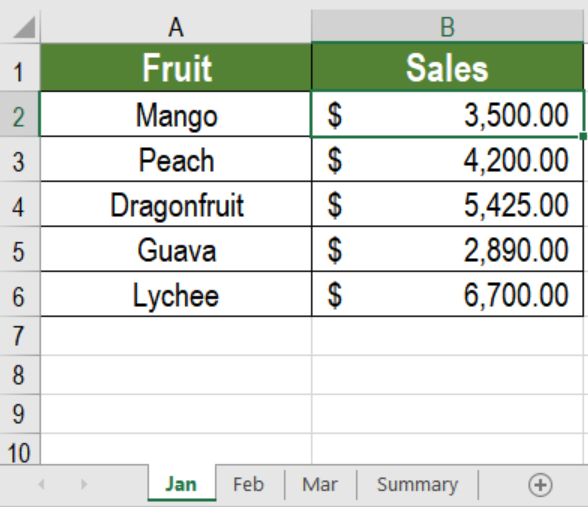Open the Mar sheet tab
Viewport: 588px width, 507px height.
click(x=320, y=484)
